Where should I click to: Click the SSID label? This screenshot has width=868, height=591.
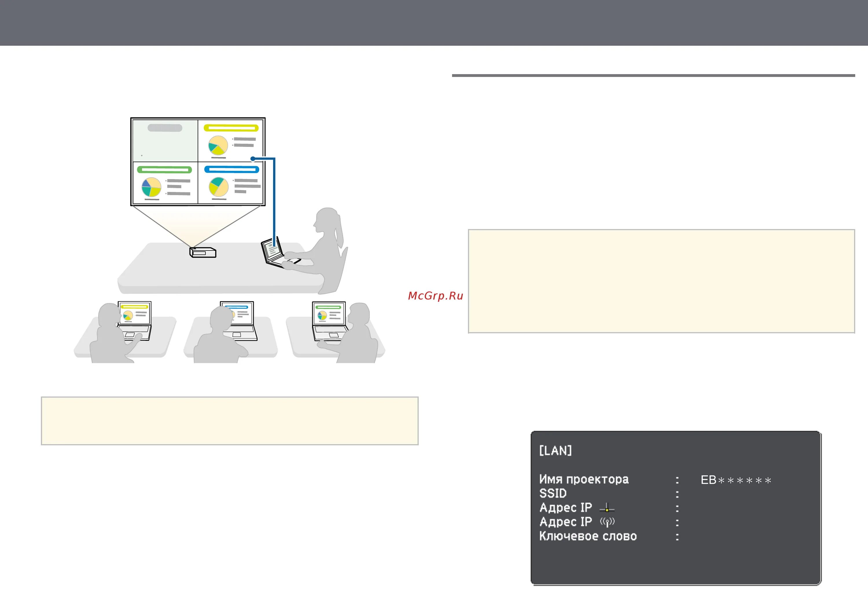[553, 493]
